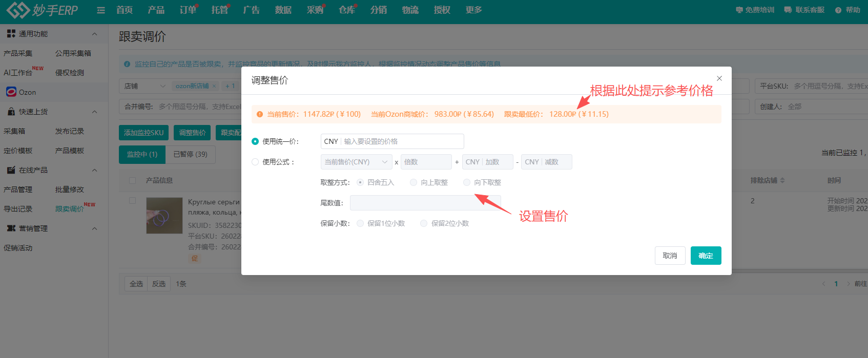The width and height of the screenshot is (868, 358).
Task: Open the 当前售价(CNY) formula dropdown
Action: pyautogui.click(x=357, y=162)
